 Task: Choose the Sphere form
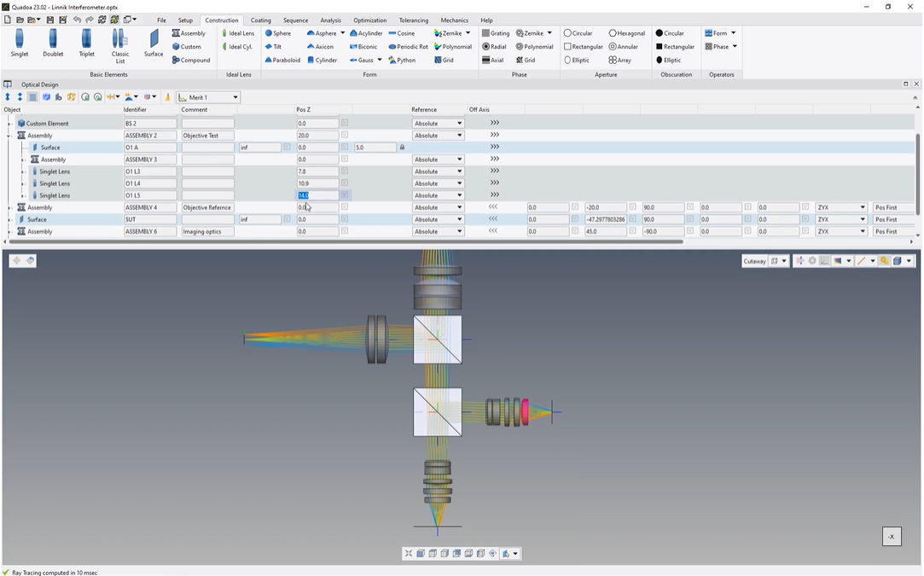coord(278,33)
